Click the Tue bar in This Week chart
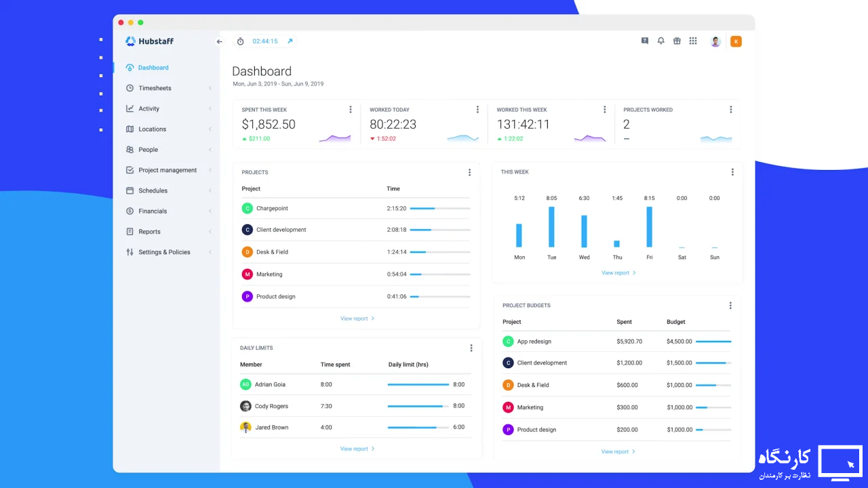This screenshot has height=488, width=868. [552, 226]
